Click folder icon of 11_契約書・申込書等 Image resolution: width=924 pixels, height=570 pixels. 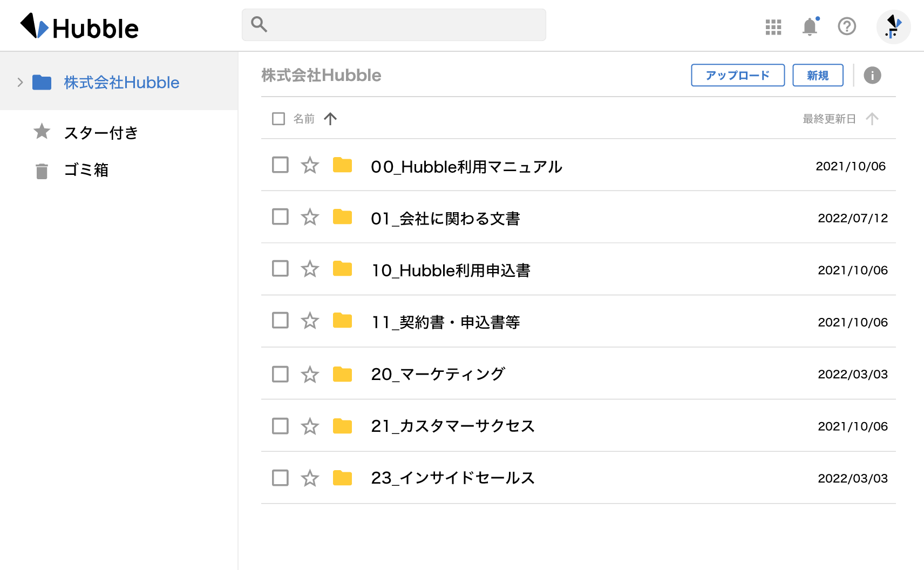342,320
